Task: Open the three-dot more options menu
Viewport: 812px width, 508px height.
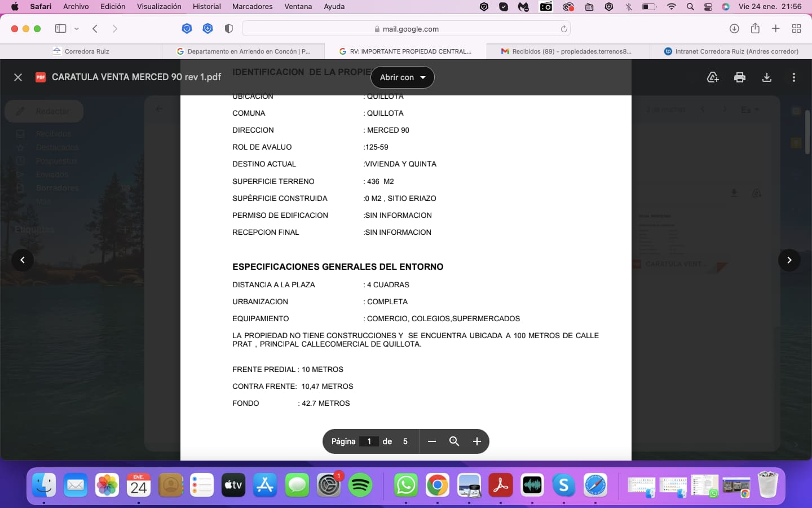Action: [794, 77]
